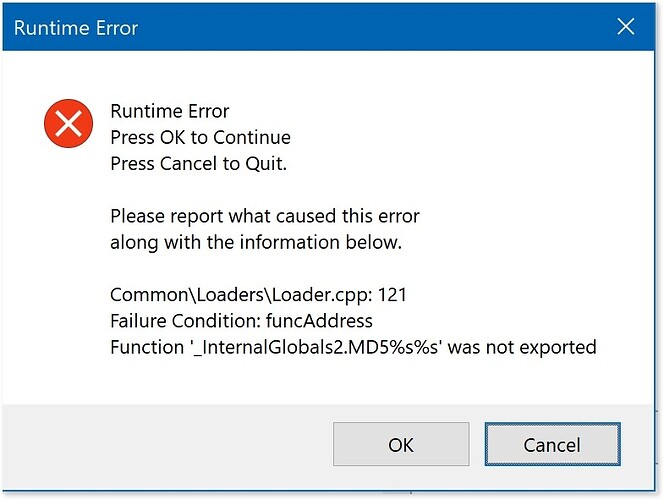Click empty title bar area beside the title
The image size is (664, 500).
[373, 27]
